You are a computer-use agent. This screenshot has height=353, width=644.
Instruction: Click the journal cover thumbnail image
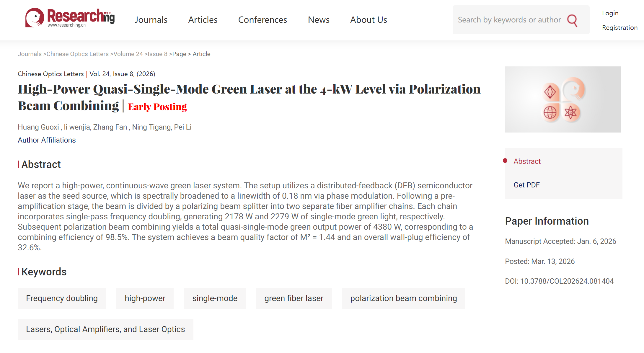tap(563, 99)
